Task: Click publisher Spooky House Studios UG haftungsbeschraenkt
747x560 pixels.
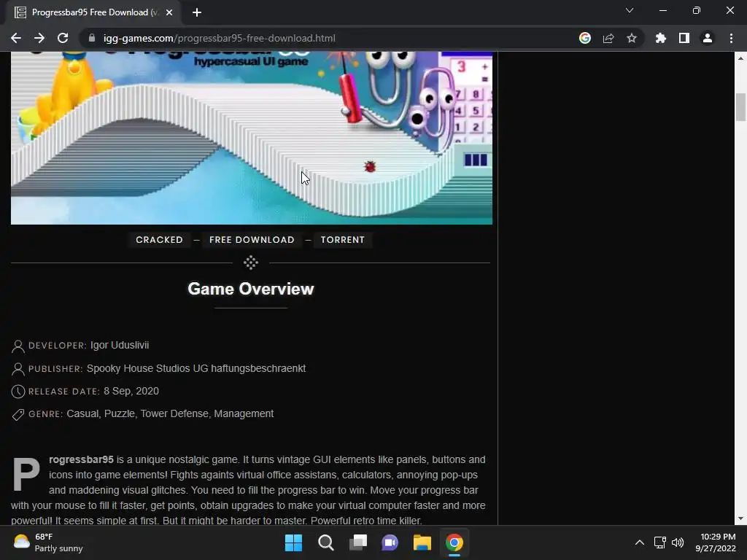Action: pyautogui.click(x=196, y=368)
